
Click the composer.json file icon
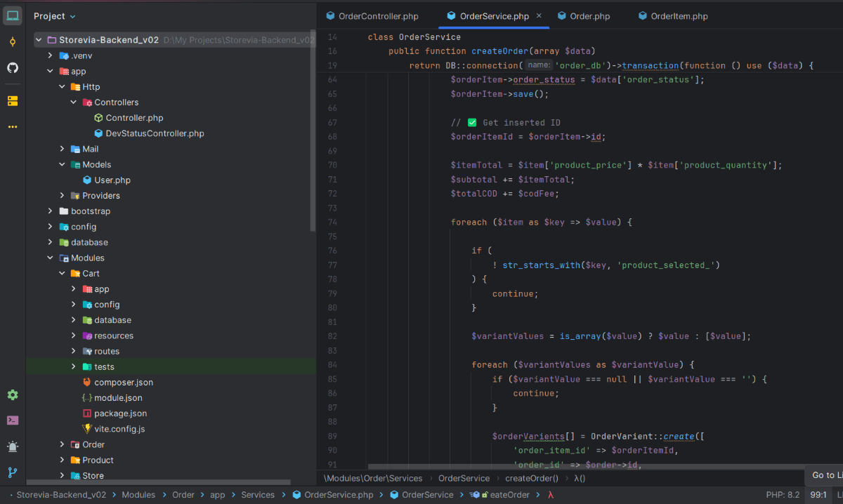tap(87, 383)
